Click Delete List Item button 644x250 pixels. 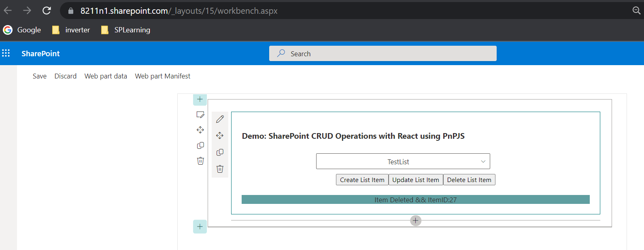(x=469, y=180)
